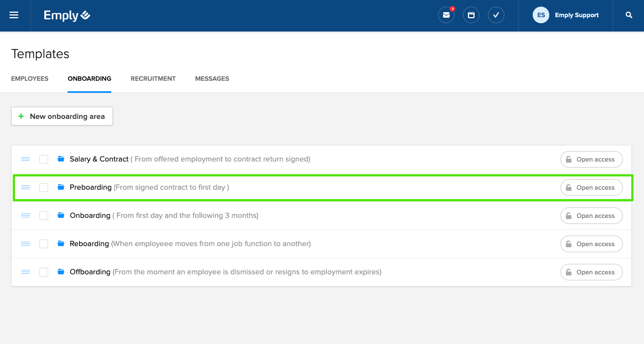Viewport: 644px width, 344px height.
Task: Expand the Offboarding area row
Action: [90, 272]
